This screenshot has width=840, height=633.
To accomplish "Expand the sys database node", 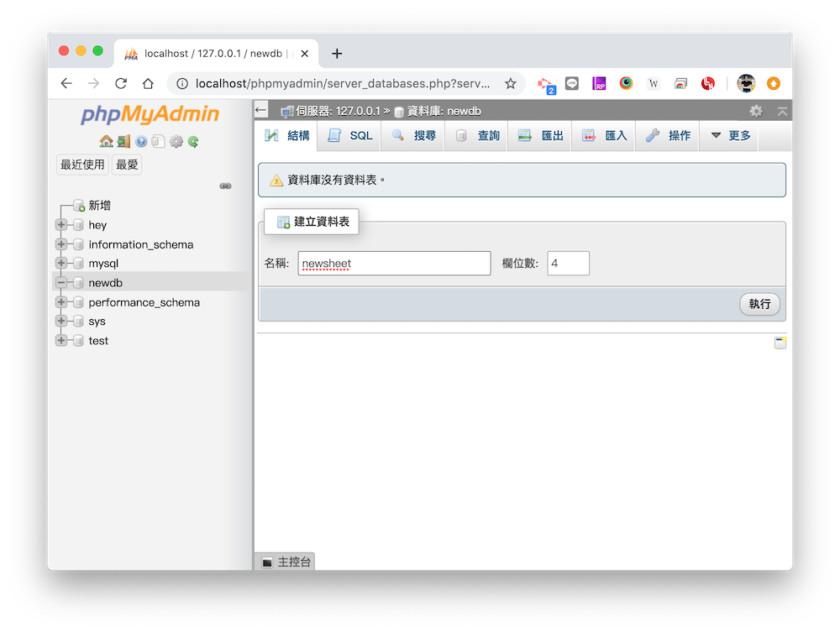I will (61, 321).
